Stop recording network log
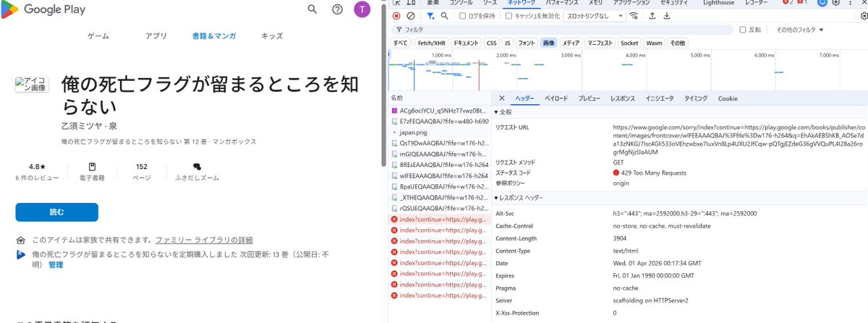 (x=396, y=15)
